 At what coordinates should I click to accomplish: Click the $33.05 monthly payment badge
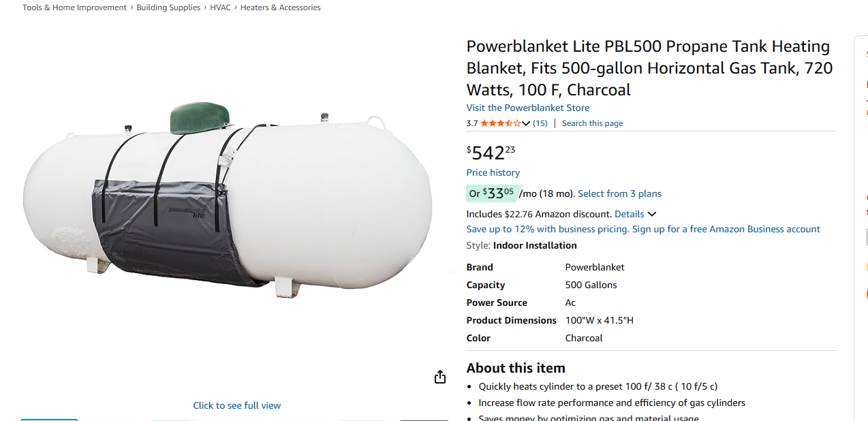click(493, 193)
